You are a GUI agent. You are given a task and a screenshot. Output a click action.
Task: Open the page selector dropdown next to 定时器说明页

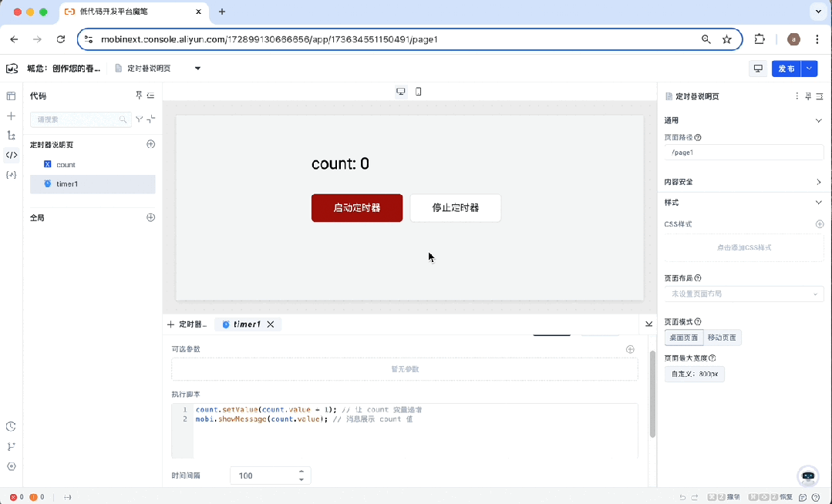(x=197, y=69)
